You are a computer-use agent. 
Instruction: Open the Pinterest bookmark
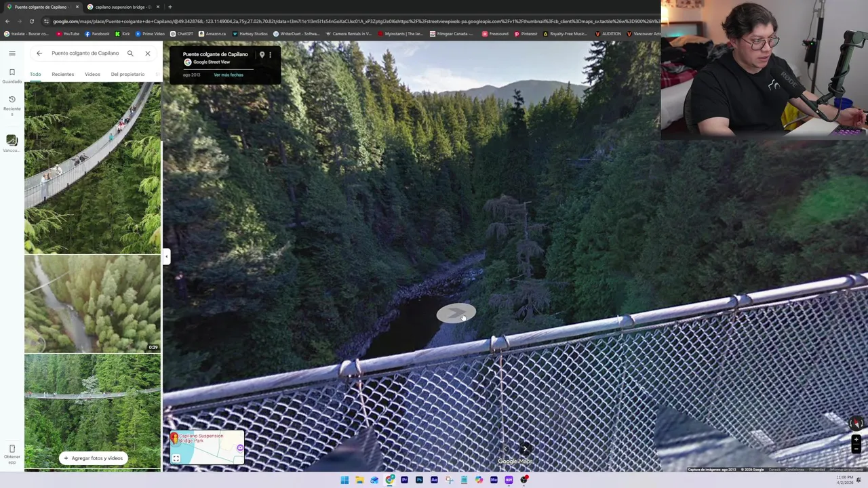click(x=526, y=34)
